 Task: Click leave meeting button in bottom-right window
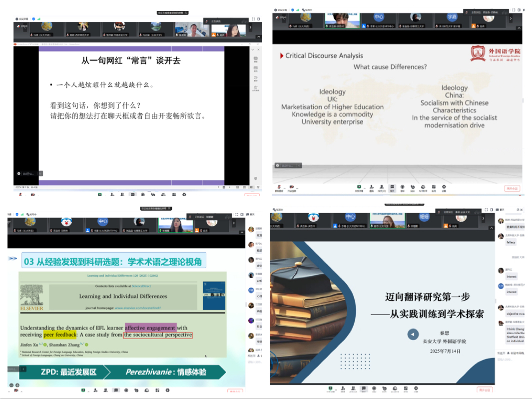click(485, 390)
